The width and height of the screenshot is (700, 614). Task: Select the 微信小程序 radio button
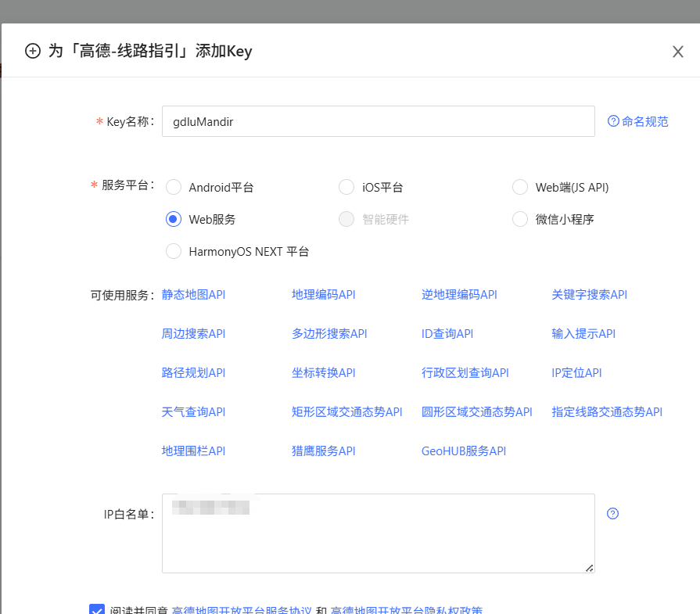tap(520, 219)
